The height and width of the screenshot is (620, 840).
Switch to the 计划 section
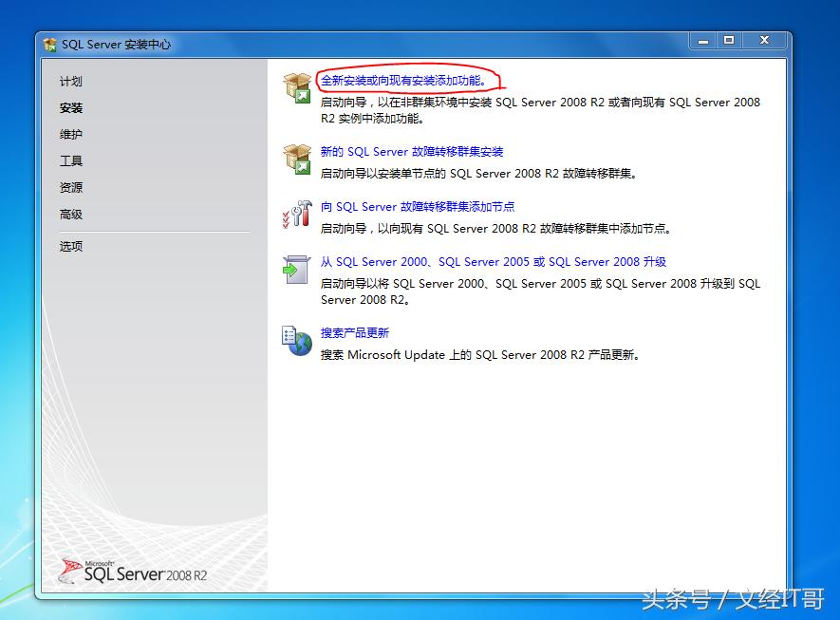coord(71,81)
